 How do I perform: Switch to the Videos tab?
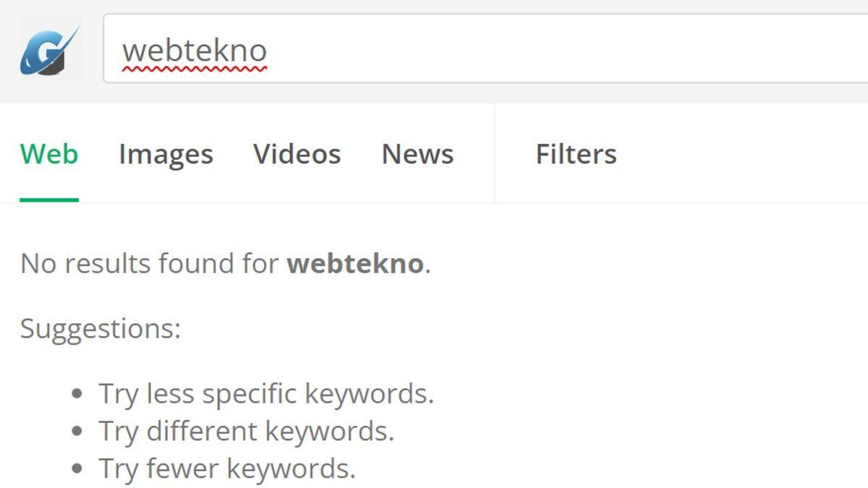(x=297, y=154)
